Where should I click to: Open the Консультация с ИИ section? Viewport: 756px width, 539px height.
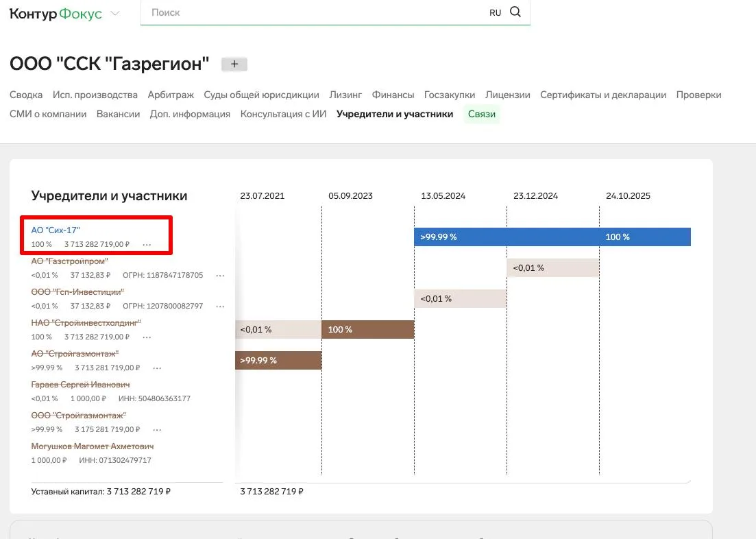point(283,114)
